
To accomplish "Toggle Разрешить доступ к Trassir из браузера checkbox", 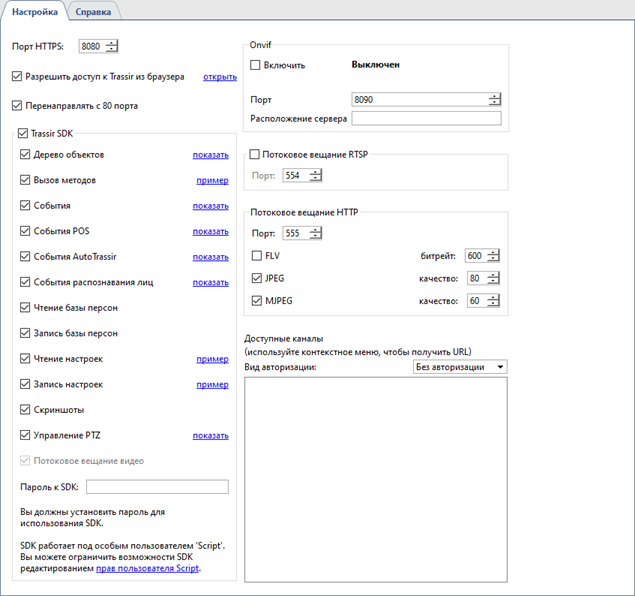I will pos(17,76).
